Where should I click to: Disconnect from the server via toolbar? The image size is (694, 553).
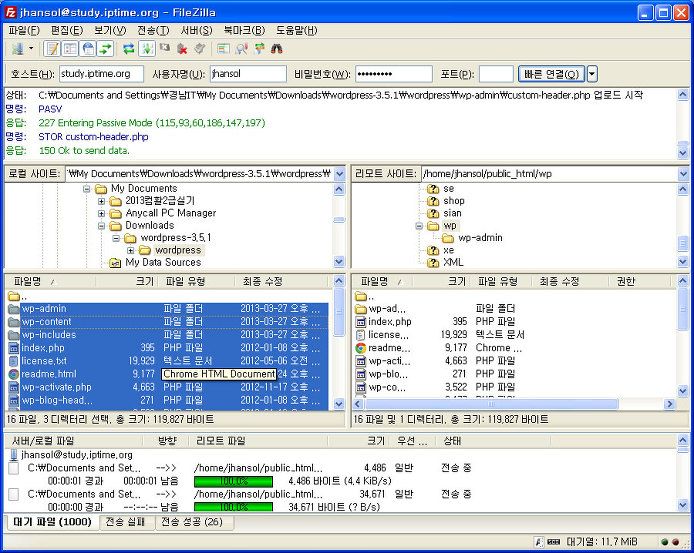click(x=182, y=49)
